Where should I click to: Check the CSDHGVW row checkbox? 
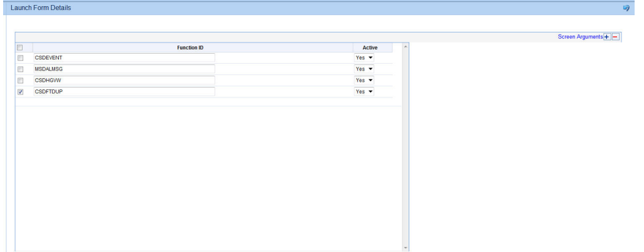pyautogui.click(x=20, y=81)
